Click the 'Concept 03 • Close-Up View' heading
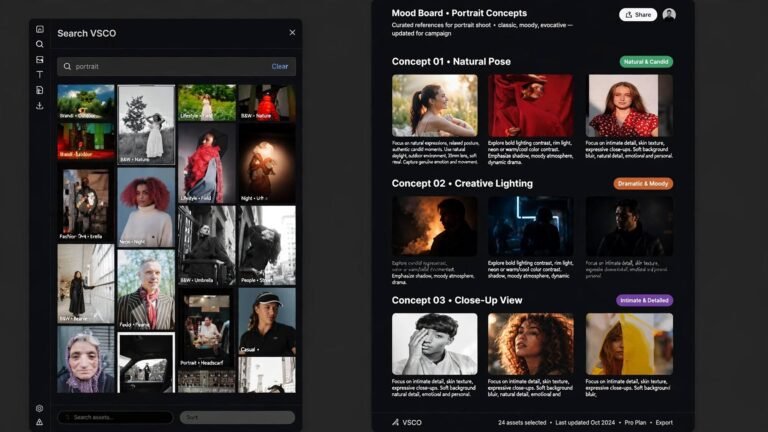The image size is (768, 432). (x=456, y=300)
